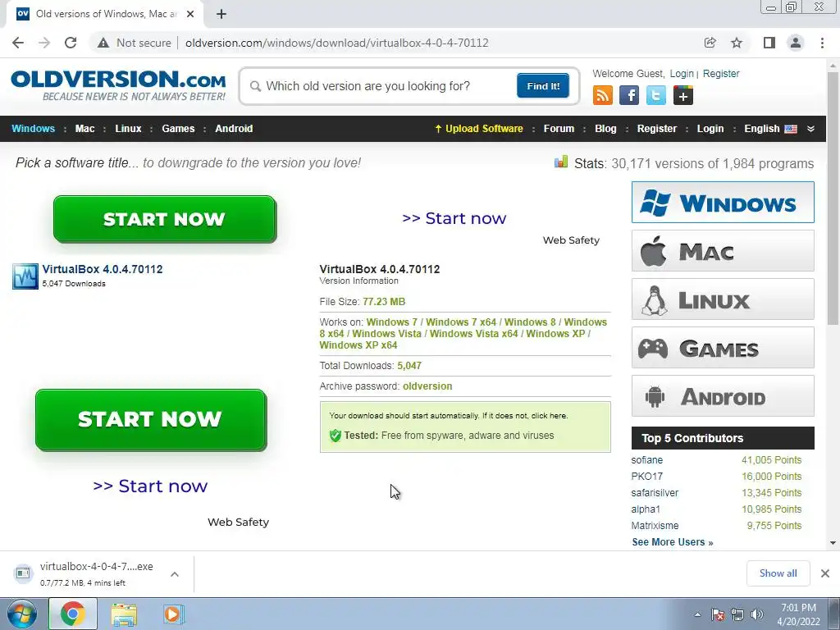
Task: Open the Chrome profile avatar
Action: click(x=796, y=43)
